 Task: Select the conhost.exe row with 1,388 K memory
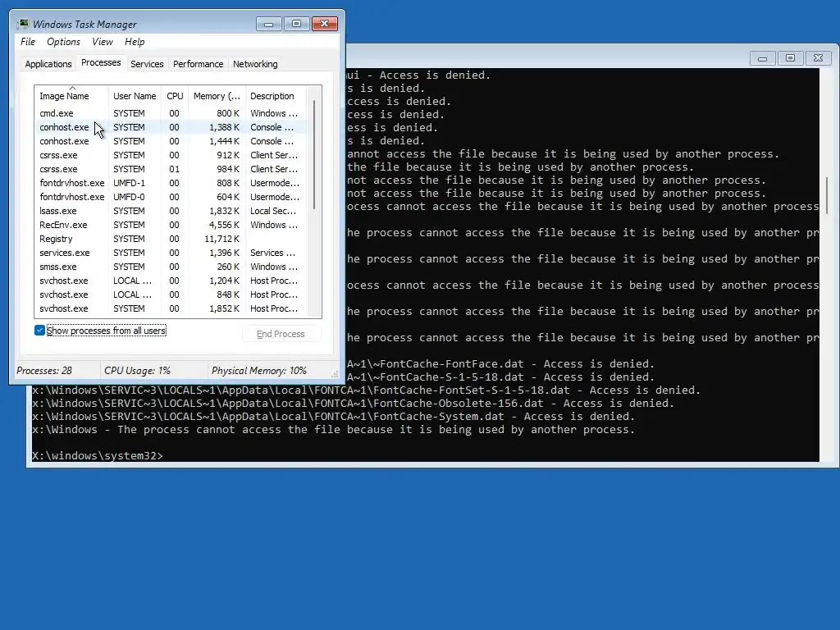pyautogui.click(x=171, y=127)
